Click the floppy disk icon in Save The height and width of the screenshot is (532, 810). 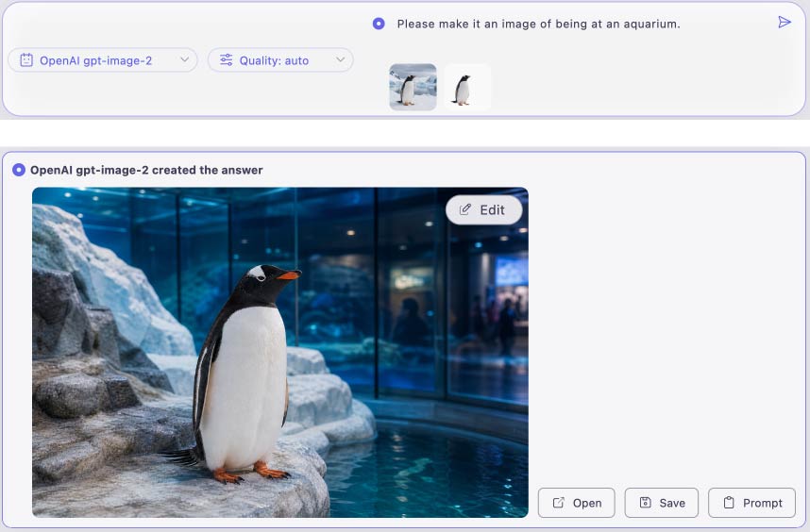tap(645, 503)
